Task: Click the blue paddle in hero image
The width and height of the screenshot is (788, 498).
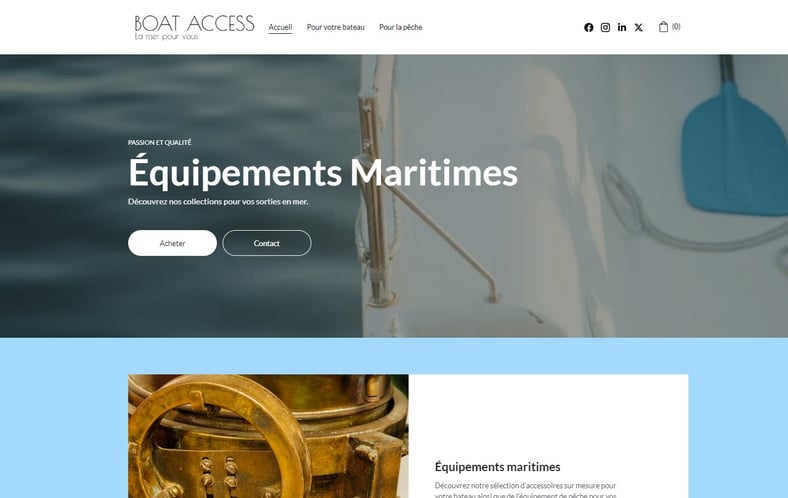Action: [x=734, y=146]
